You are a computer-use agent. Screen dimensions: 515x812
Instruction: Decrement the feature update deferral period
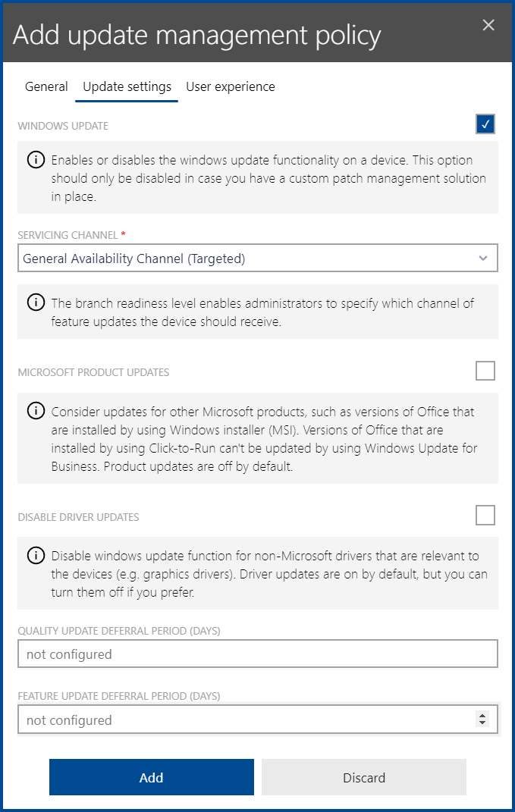483,723
